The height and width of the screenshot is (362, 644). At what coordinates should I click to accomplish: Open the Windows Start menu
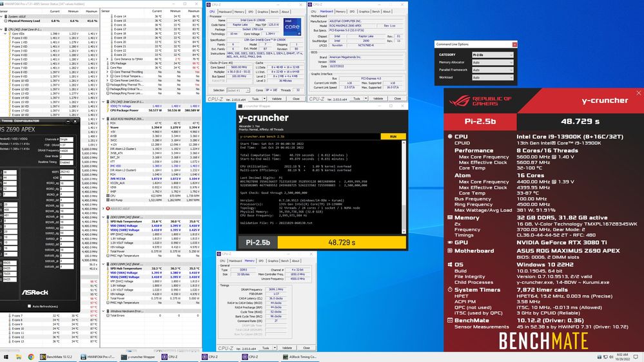(6, 357)
